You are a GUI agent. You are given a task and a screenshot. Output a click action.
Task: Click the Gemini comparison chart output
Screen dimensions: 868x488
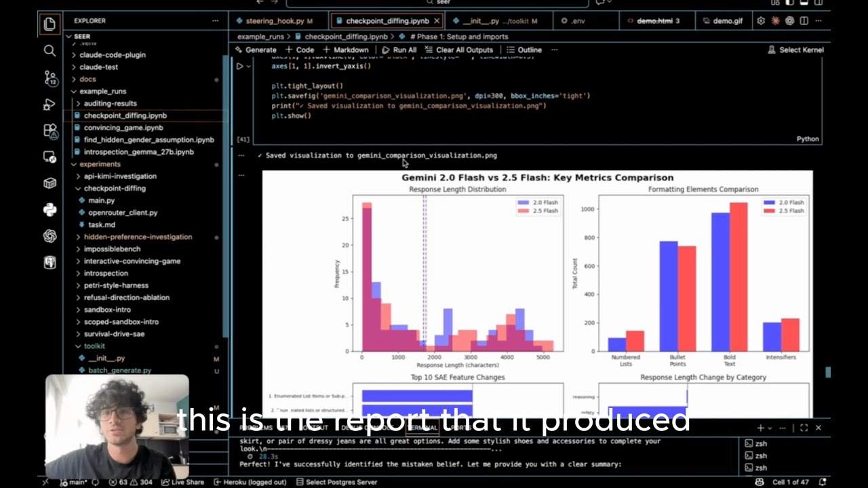tap(537, 293)
